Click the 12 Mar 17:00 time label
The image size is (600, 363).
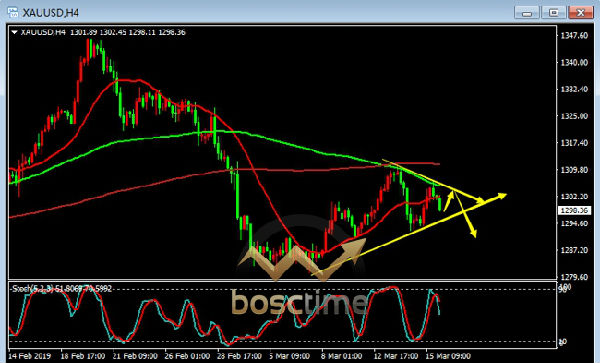coord(396,356)
